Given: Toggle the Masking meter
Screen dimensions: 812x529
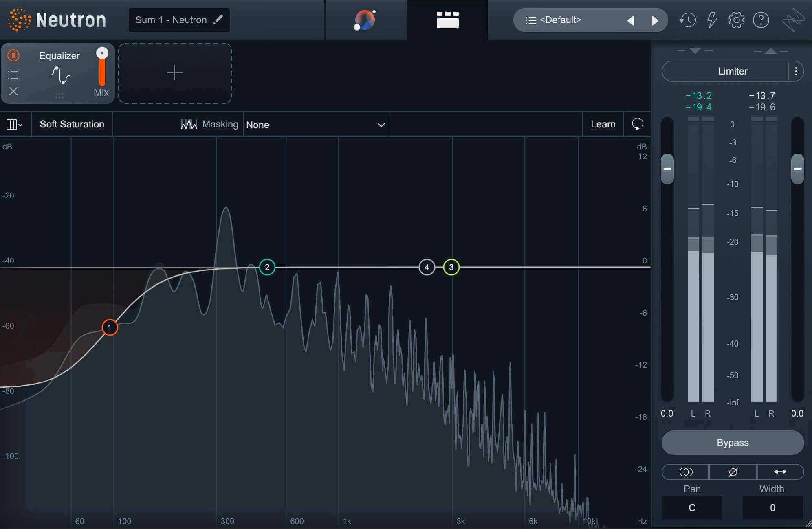Looking at the screenshot, I should (x=209, y=124).
